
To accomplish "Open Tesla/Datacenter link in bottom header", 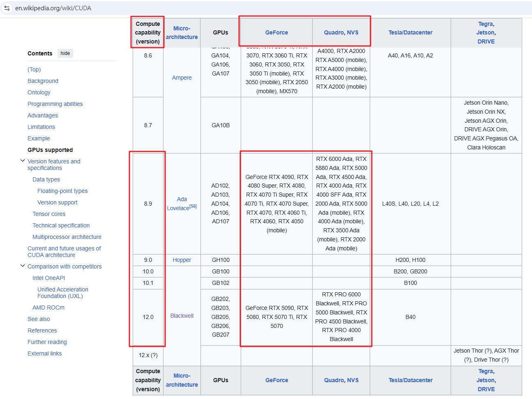I will click(x=410, y=380).
